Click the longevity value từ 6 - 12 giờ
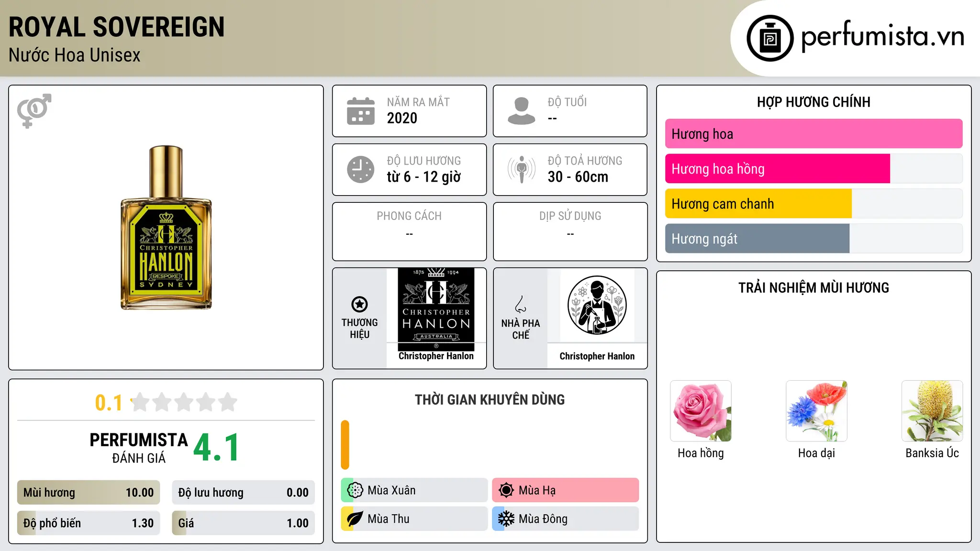980x551 pixels. [x=424, y=177]
